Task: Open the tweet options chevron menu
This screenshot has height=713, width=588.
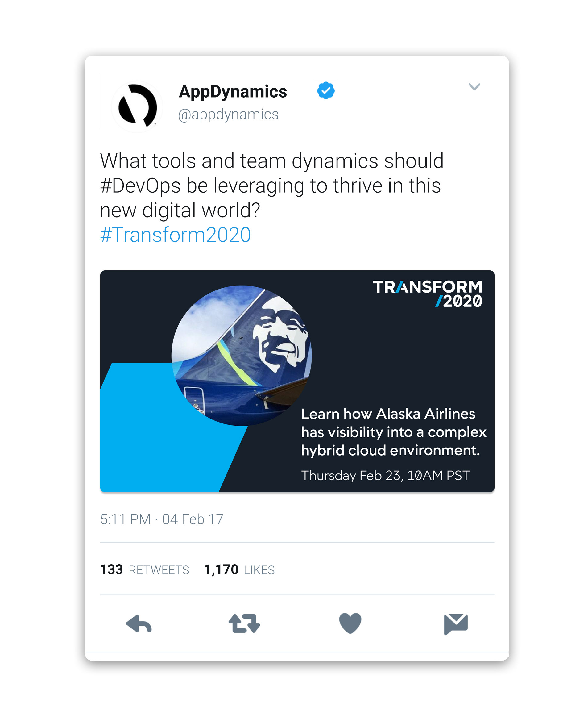Action: point(474,87)
